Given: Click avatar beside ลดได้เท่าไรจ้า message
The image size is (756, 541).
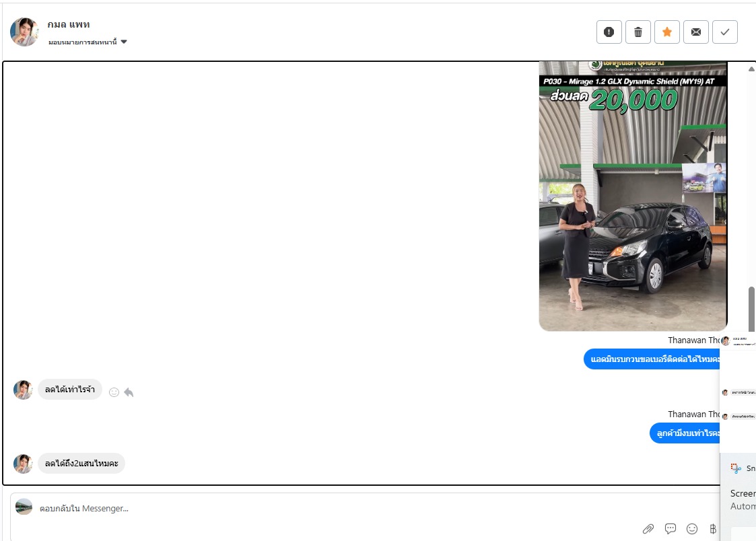Looking at the screenshot, I should coord(23,390).
